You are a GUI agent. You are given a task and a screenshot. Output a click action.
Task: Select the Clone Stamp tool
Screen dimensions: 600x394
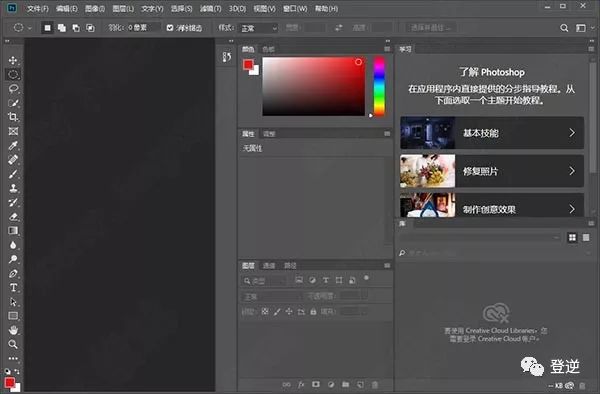click(x=13, y=188)
